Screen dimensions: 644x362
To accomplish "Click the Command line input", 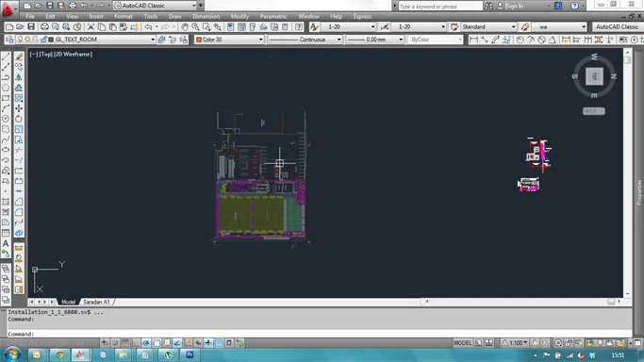I will 320,334.
